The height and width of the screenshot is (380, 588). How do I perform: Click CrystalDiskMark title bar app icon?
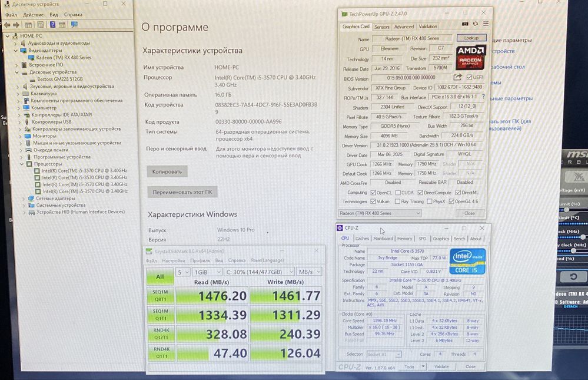[149, 251]
